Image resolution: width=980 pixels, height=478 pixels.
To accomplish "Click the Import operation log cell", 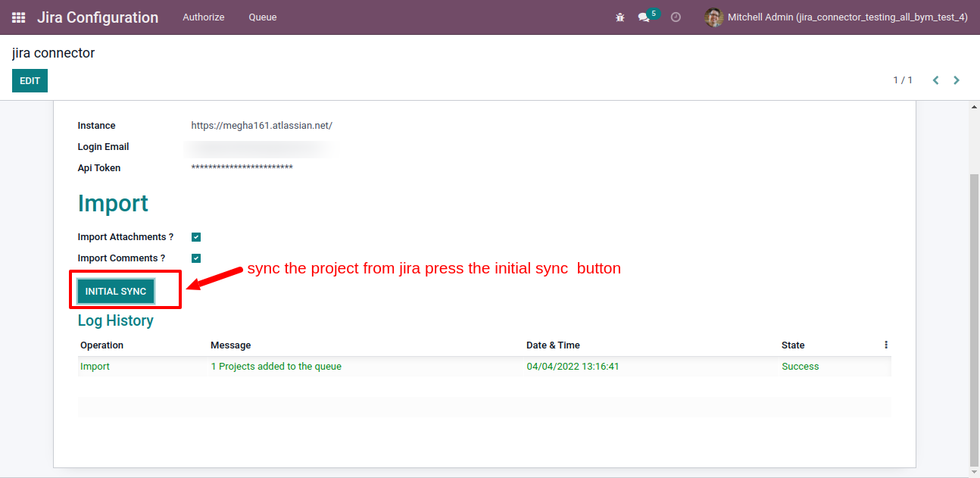I will (x=95, y=367).
